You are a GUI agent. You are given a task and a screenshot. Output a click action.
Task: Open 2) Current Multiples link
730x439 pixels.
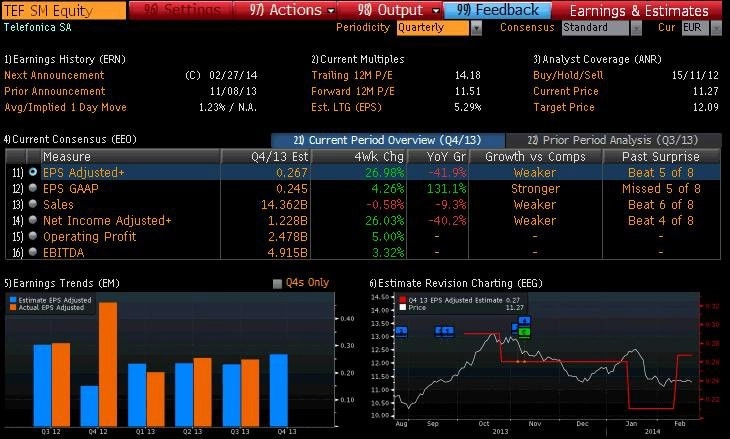[x=358, y=60]
